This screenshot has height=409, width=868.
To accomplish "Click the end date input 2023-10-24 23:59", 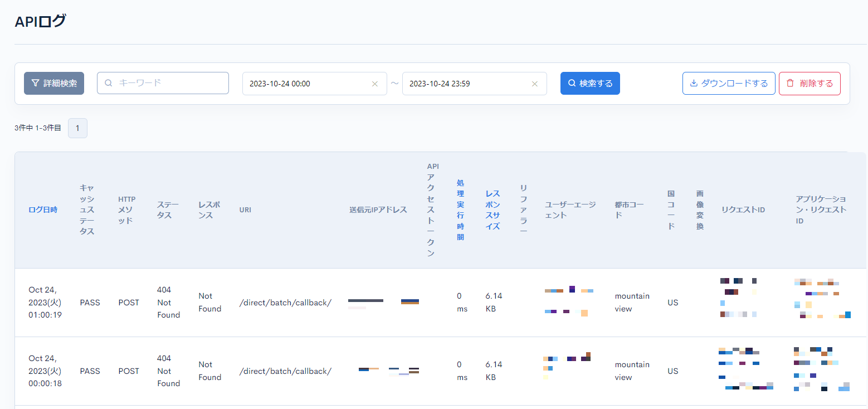I will coord(467,82).
